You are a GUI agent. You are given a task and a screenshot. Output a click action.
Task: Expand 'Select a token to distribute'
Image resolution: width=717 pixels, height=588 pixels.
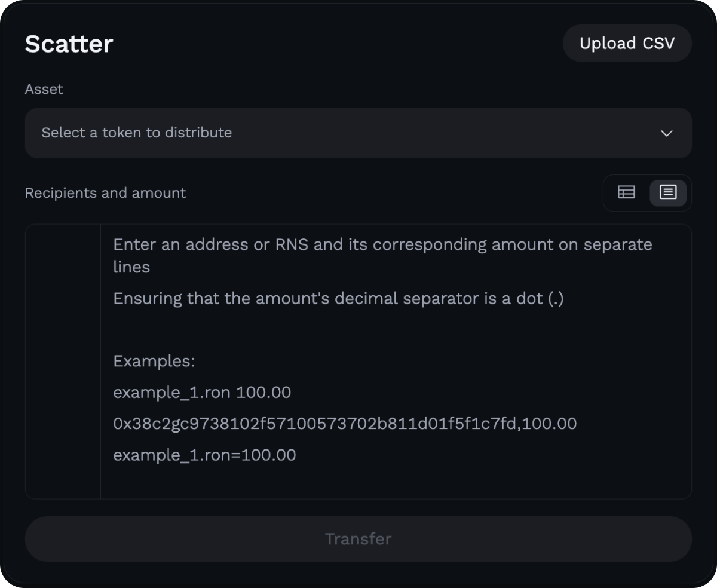pyautogui.click(x=357, y=133)
